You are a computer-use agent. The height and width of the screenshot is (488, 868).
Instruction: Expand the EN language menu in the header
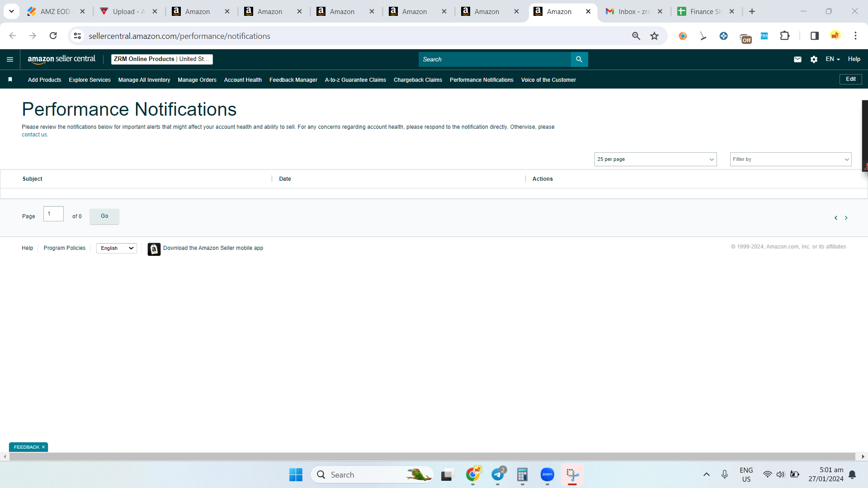[x=833, y=59]
